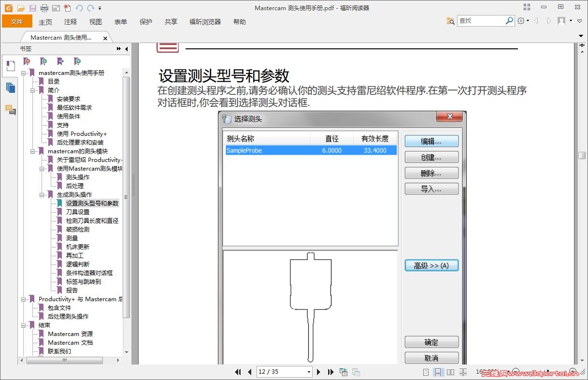Click the advanced folder search icon

click(450, 21)
